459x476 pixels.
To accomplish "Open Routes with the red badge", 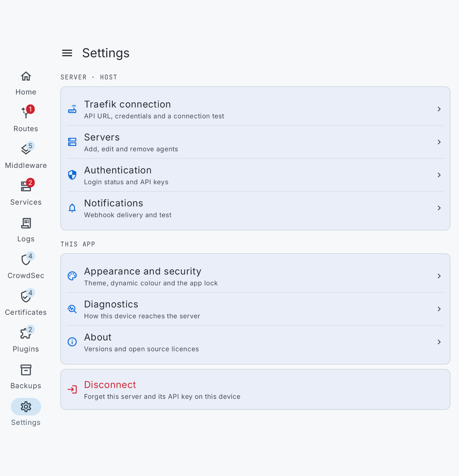I will coord(26,119).
